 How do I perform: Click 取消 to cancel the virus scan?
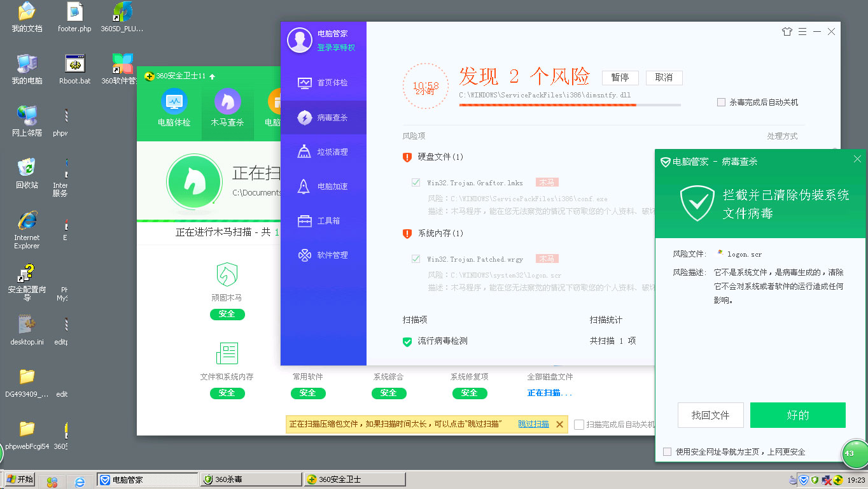click(664, 78)
